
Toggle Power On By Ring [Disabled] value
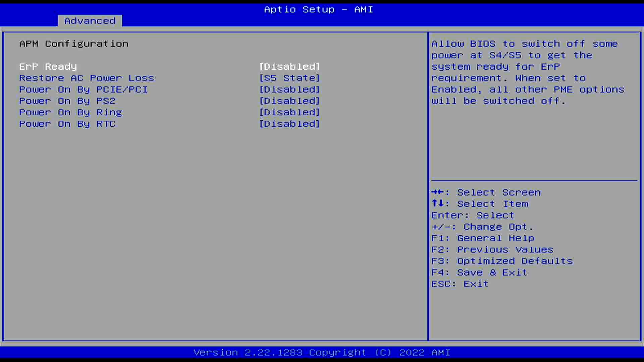(x=289, y=112)
